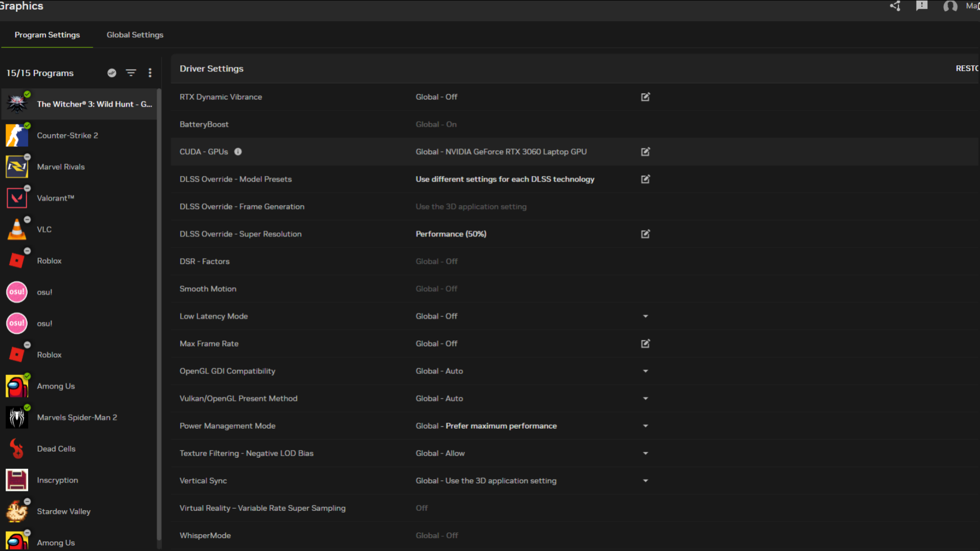Click 'Global - NVIDIA GeForce RTX 3060 Laptop GPU'

coord(501,152)
